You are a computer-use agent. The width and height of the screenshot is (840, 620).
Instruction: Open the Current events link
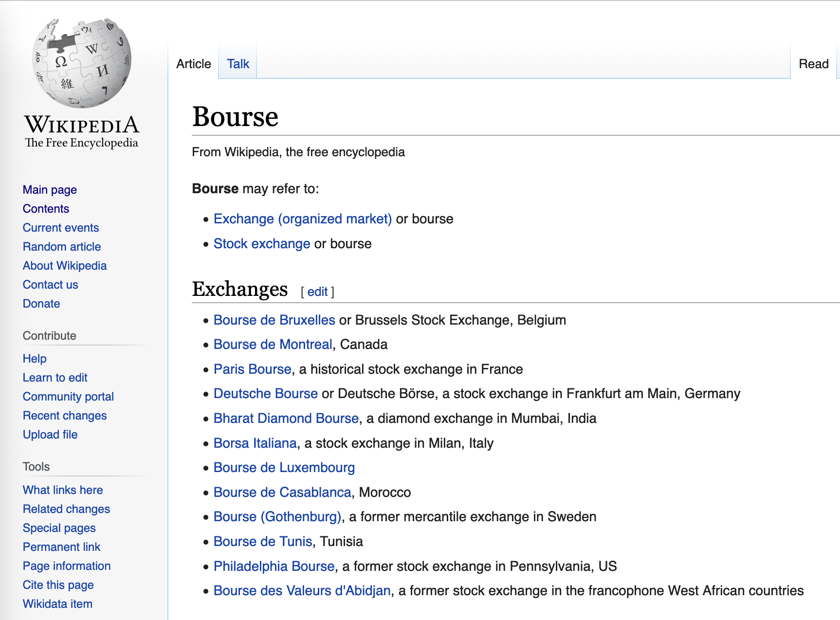tap(61, 228)
